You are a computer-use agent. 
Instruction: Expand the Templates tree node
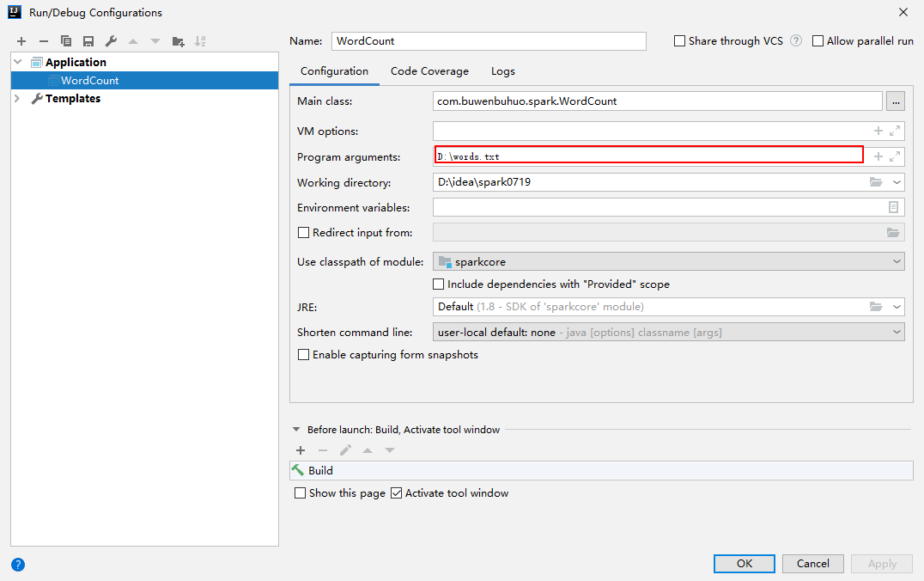17,99
